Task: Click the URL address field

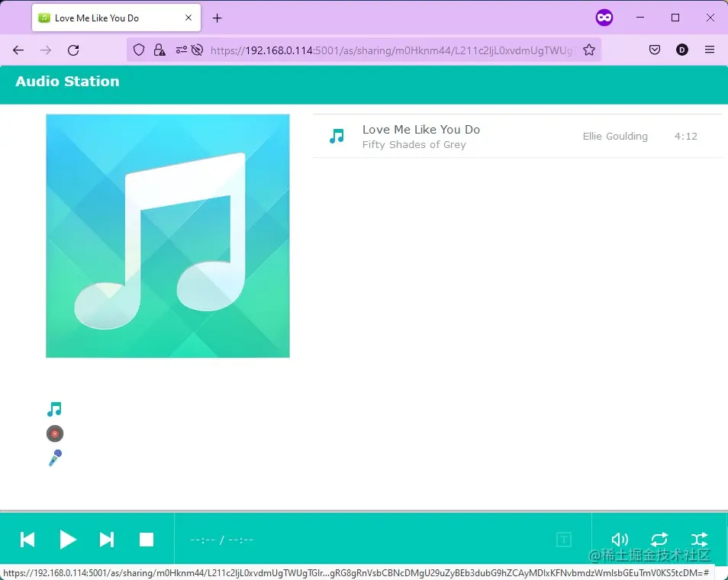Action: tap(392, 50)
